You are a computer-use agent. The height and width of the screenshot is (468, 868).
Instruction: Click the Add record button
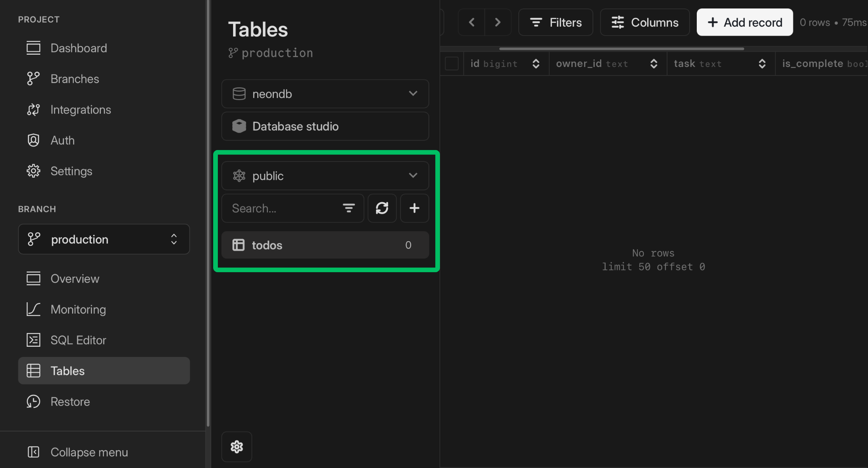pyautogui.click(x=745, y=22)
